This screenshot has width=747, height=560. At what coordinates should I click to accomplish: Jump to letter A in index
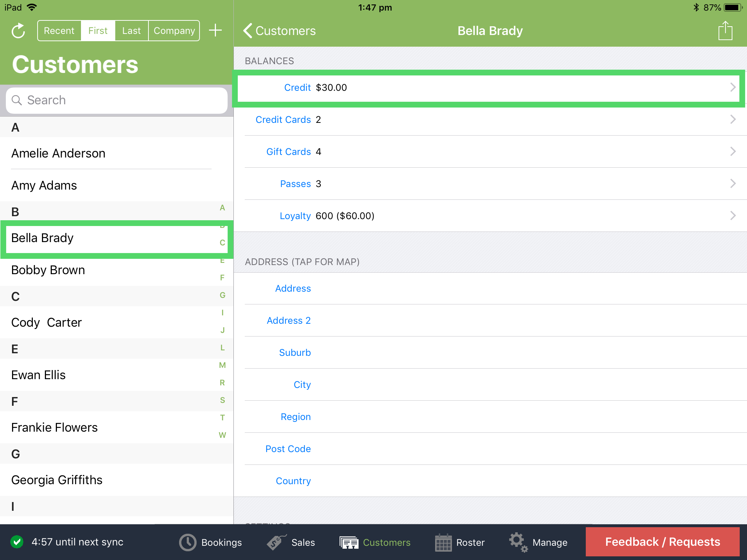click(x=222, y=208)
